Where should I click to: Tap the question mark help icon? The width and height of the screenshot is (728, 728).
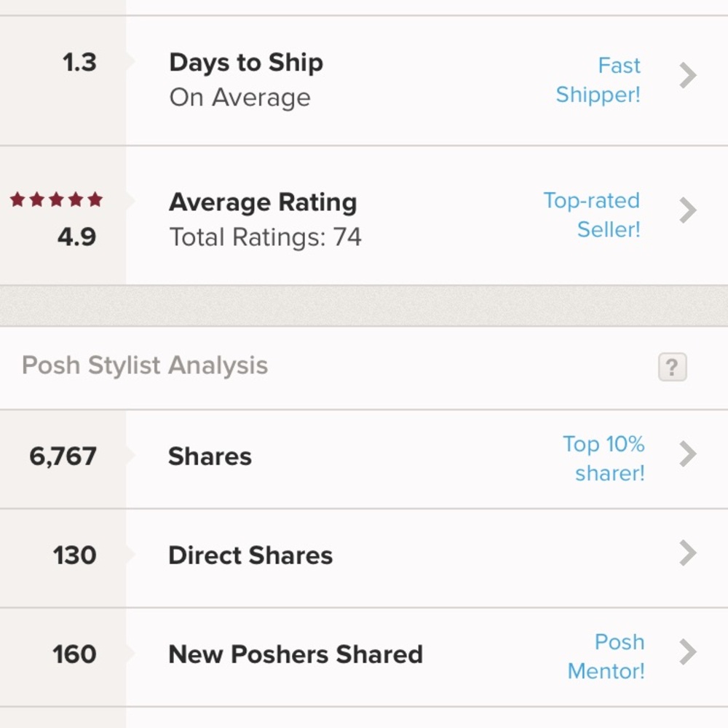click(x=672, y=368)
